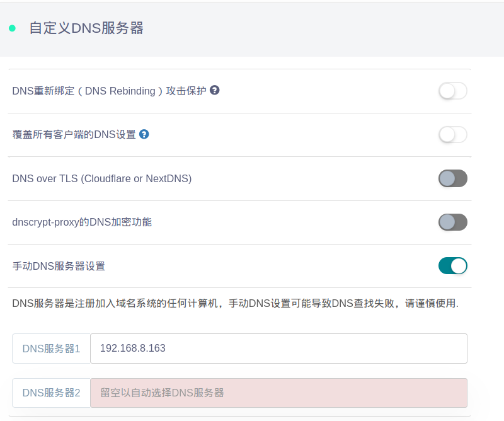
Task: Switch off the teal enabled toggle
Action: (452, 266)
